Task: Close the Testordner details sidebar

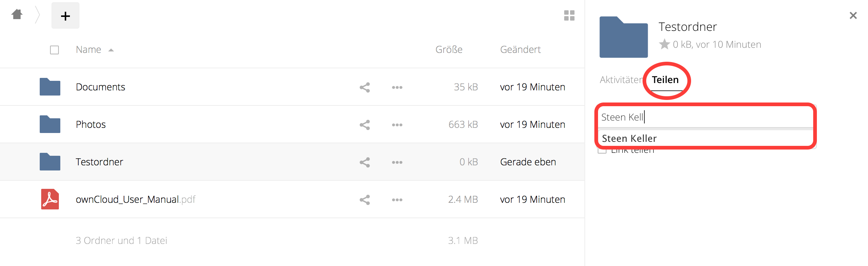Action: pyautogui.click(x=853, y=15)
